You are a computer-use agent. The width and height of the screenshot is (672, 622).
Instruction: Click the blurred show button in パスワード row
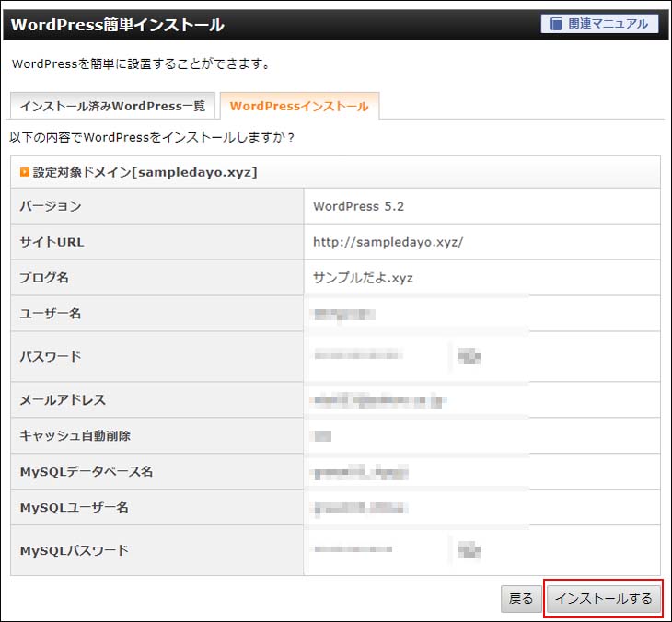469,356
